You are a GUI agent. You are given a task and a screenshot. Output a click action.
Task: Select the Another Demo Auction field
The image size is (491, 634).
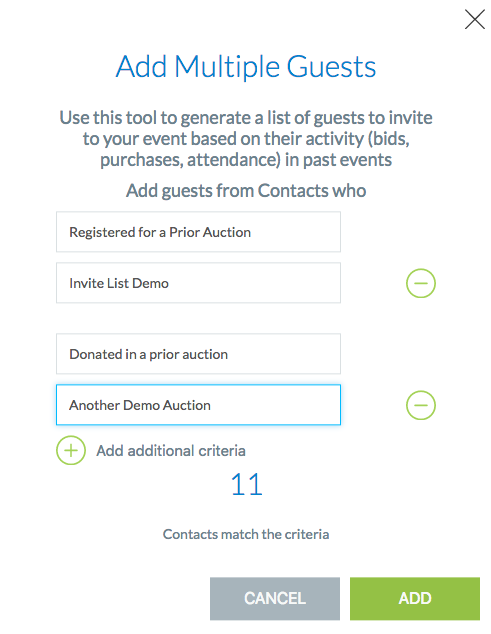coord(198,405)
